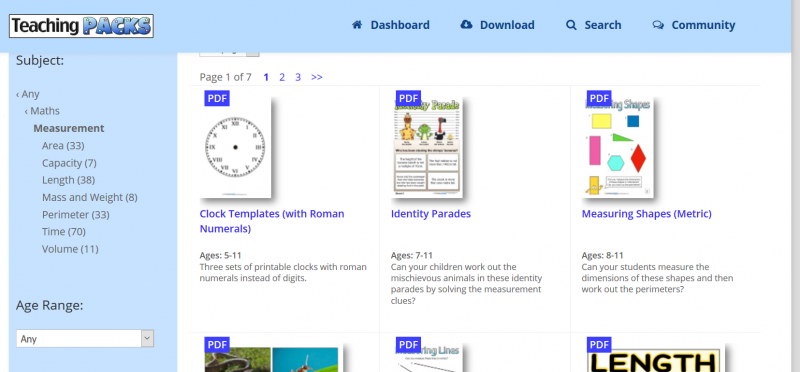Click the PDF badge on Measuring Lines
This screenshot has height=372, width=800.
pyautogui.click(x=408, y=344)
